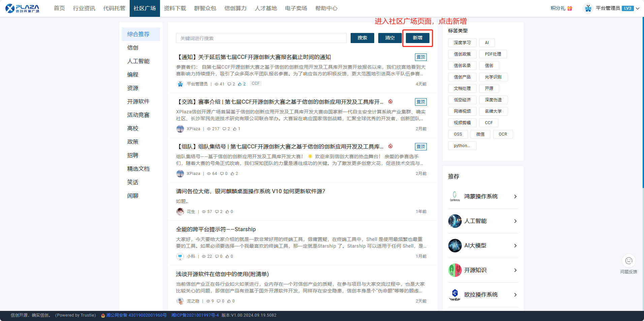Viewport: 644px width, 321px height.
Task: Open the 代码托管 navigation menu item
Action: pos(114,8)
